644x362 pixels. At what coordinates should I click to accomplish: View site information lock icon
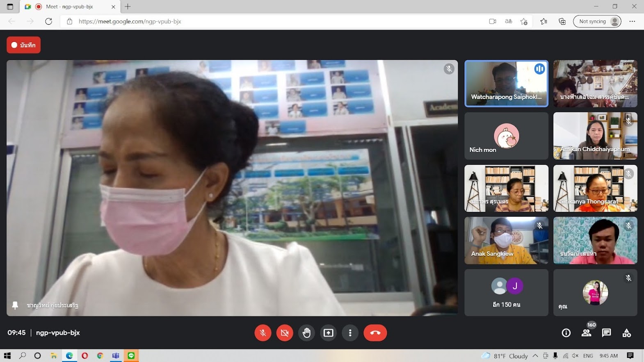click(x=69, y=21)
